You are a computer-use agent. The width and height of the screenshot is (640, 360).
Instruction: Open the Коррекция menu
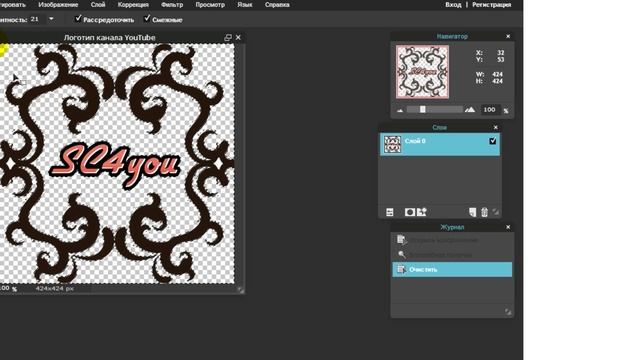click(133, 5)
